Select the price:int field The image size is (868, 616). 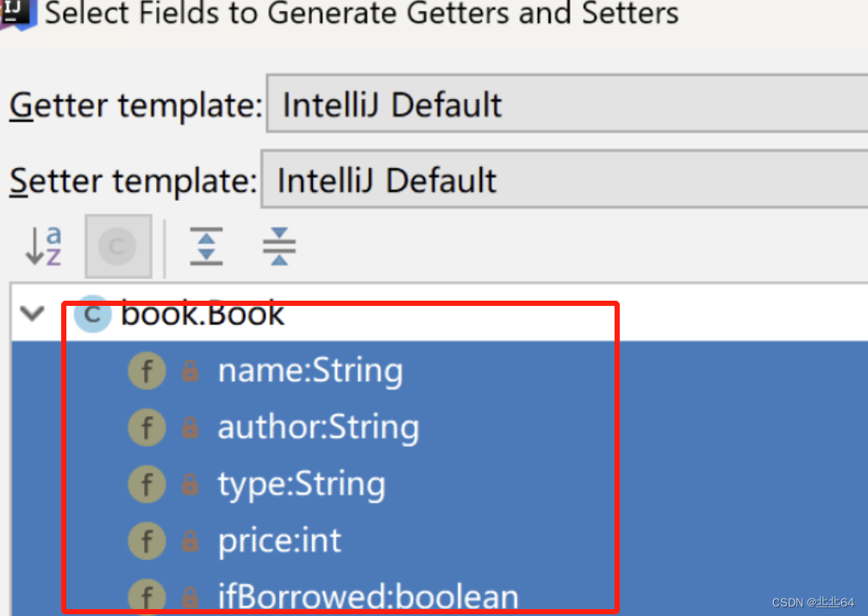click(x=279, y=541)
